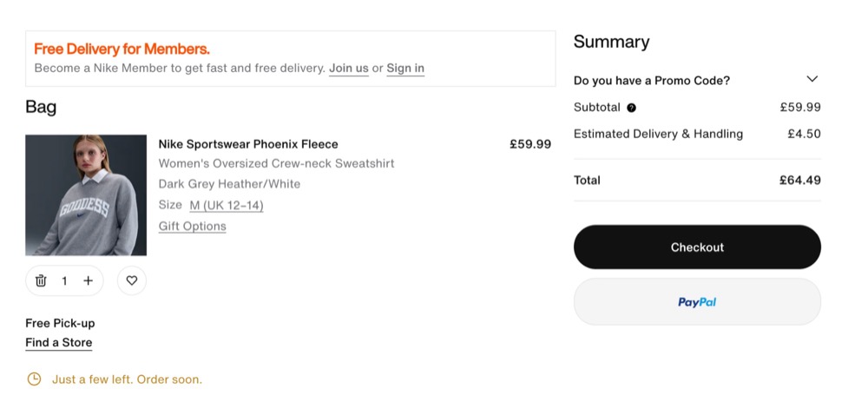Viewport: 868px width, 402px height.
Task: Add sweatshirt to favourites with heart icon
Action: [x=132, y=280]
